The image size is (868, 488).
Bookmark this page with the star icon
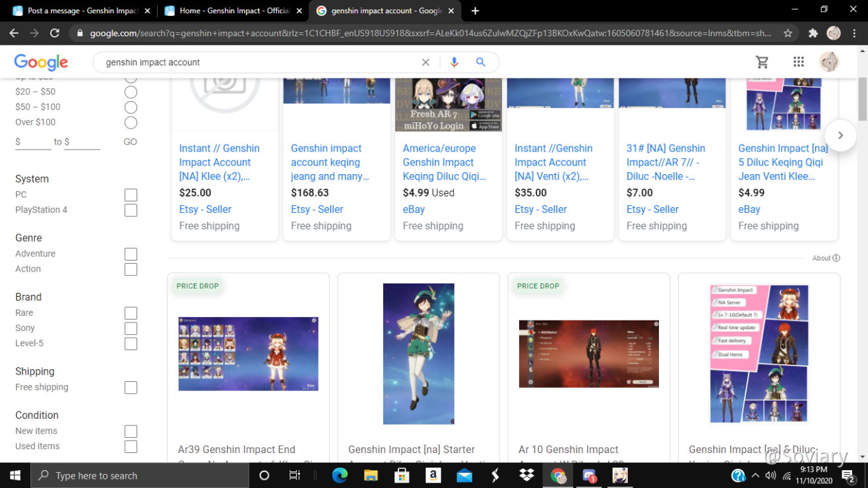[788, 33]
